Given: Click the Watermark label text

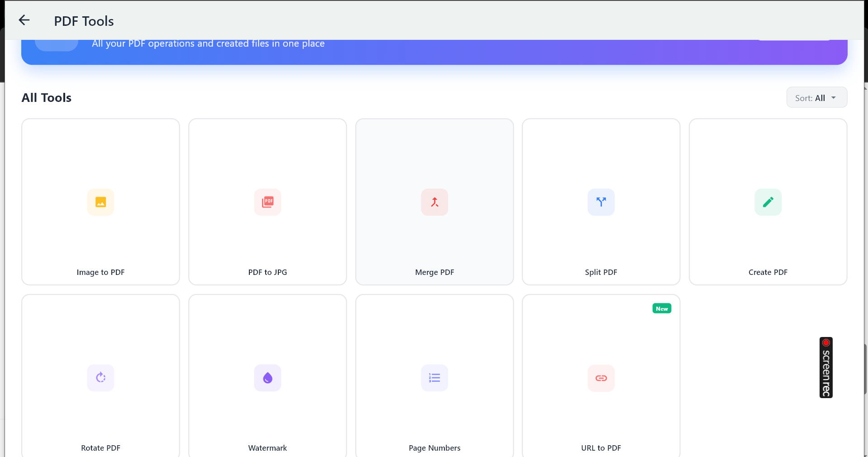Looking at the screenshot, I should tap(267, 448).
